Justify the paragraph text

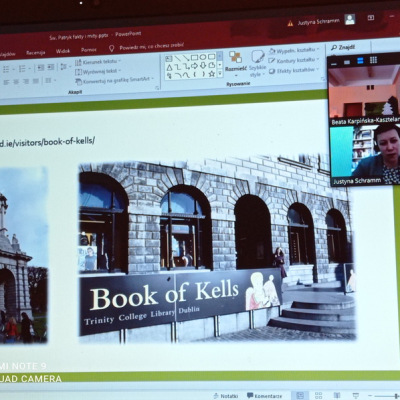tap(36, 81)
